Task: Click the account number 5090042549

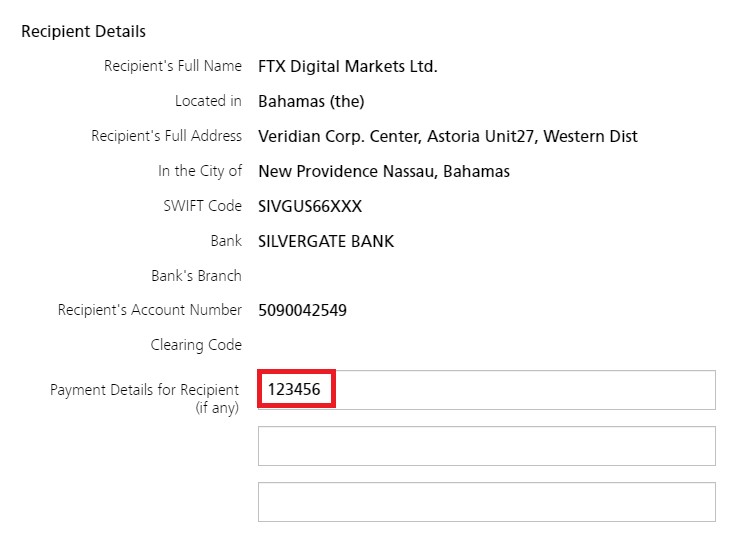Action: pyautogui.click(x=302, y=310)
